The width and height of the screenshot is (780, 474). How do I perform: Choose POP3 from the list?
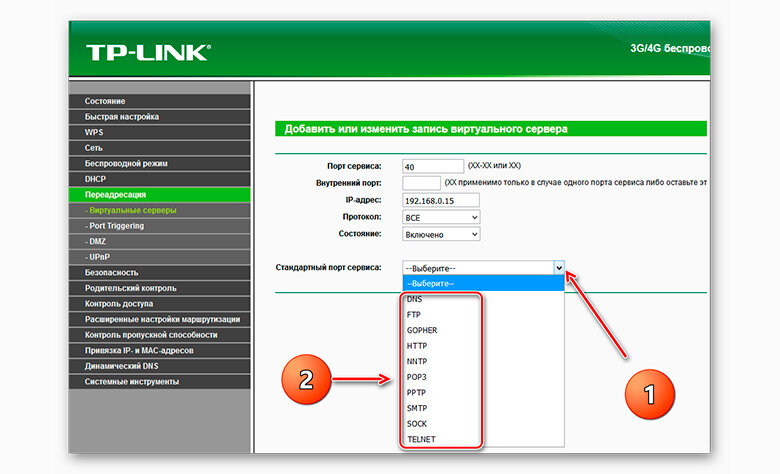[x=483, y=377]
